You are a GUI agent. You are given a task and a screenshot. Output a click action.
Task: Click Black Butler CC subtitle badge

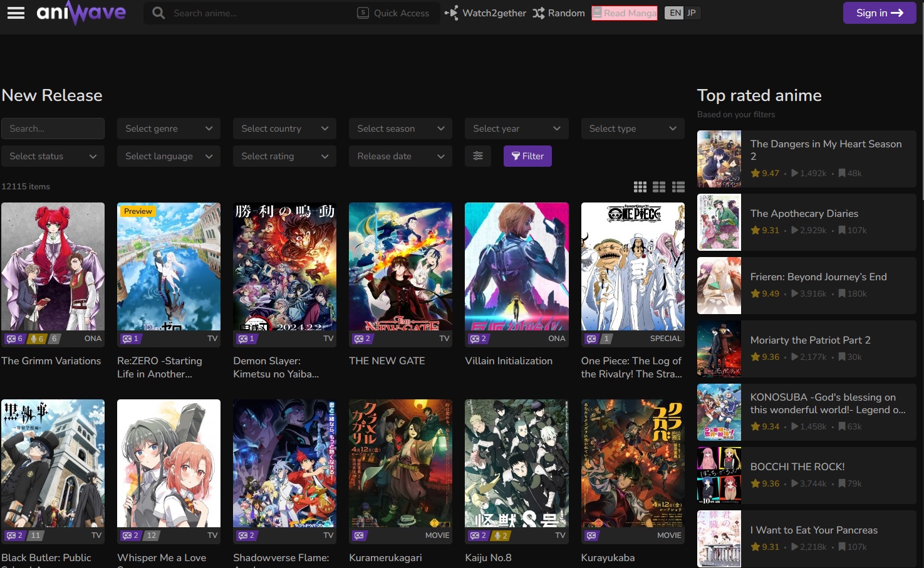click(x=14, y=535)
